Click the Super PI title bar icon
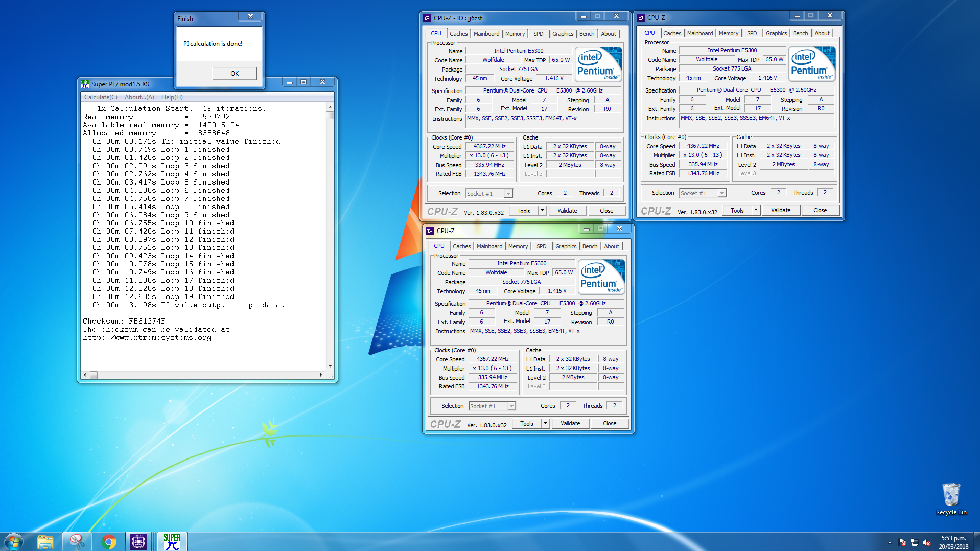Image resolution: width=980 pixels, height=551 pixels. [85, 84]
